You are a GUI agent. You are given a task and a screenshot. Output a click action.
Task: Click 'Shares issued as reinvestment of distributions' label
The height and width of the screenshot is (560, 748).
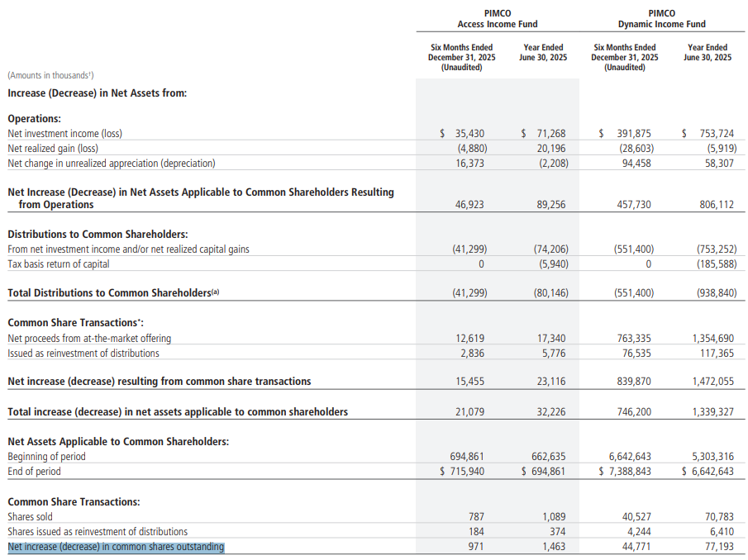pos(98,531)
